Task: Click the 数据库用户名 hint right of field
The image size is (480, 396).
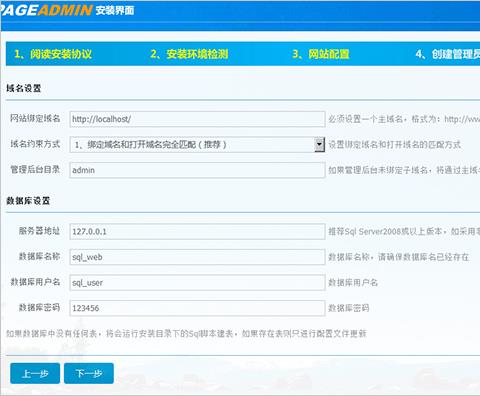Action: tap(353, 283)
